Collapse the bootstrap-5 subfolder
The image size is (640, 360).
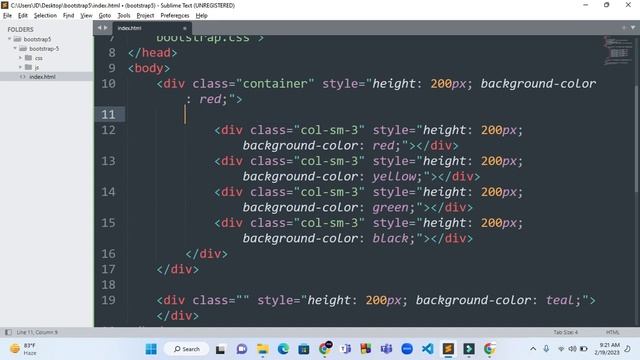15,49
